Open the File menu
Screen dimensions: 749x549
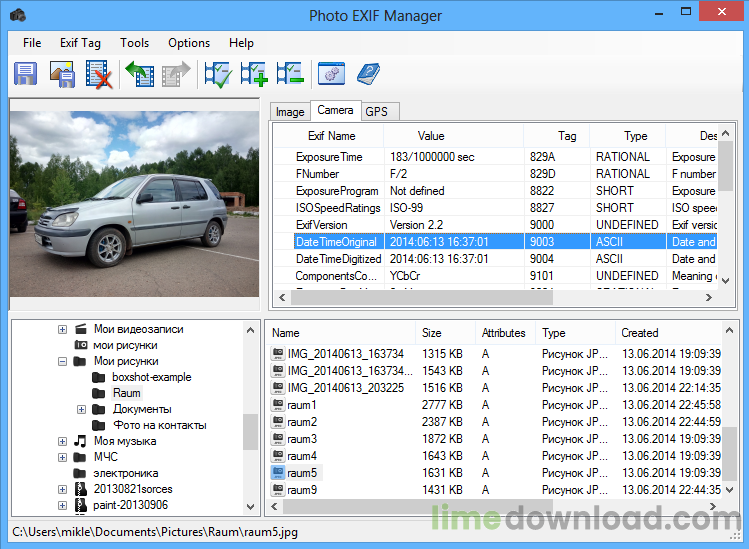pos(32,43)
